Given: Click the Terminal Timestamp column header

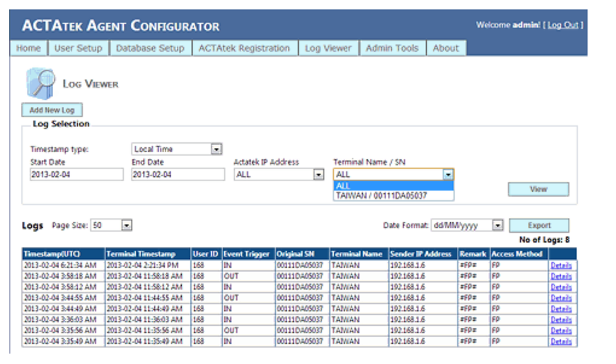Looking at the screenshot, I should coord(148,254).
